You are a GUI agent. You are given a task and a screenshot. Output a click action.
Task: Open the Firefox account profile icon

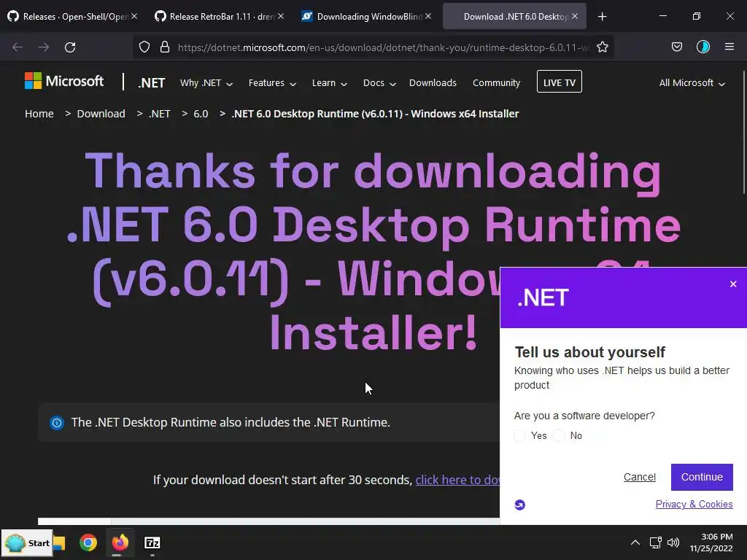pyautogui.click(x=703, y=47)
